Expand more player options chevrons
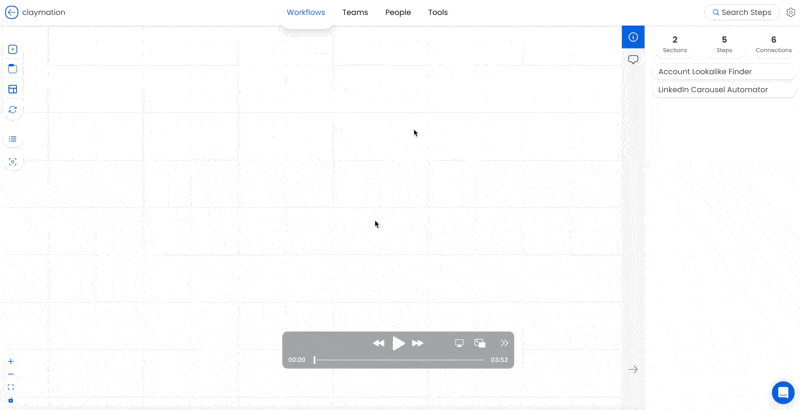Screen dimensions: 800x410 pyautogui.click(x=505, y=343)
